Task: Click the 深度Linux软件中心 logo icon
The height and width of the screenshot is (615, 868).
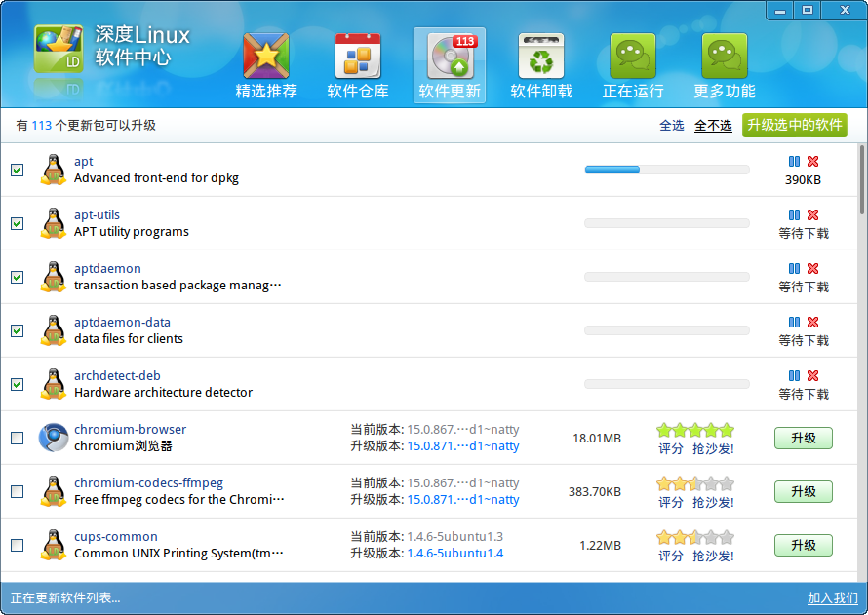Action: pyautogui.click(x=59, y=49)
